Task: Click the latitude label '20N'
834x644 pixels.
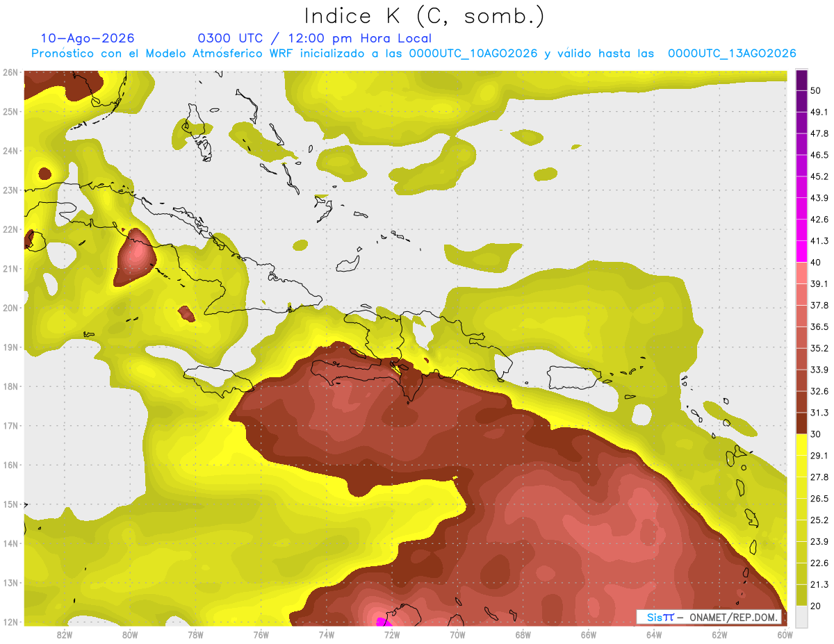Action: 10,308
